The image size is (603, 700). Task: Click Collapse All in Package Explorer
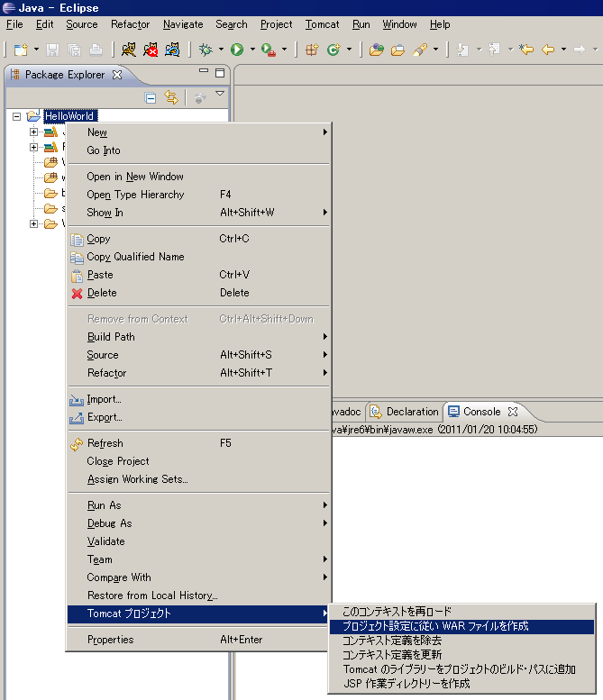point(151,98)
